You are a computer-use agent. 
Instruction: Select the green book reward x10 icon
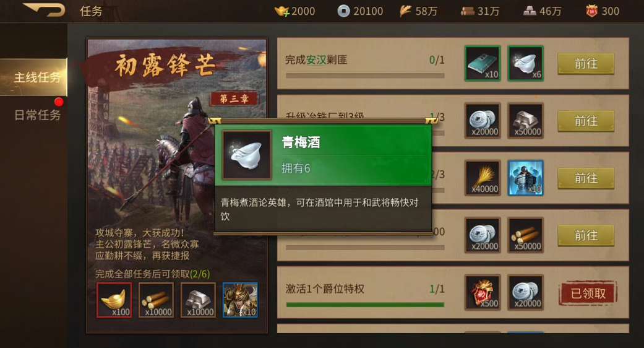tap(483, 63)
